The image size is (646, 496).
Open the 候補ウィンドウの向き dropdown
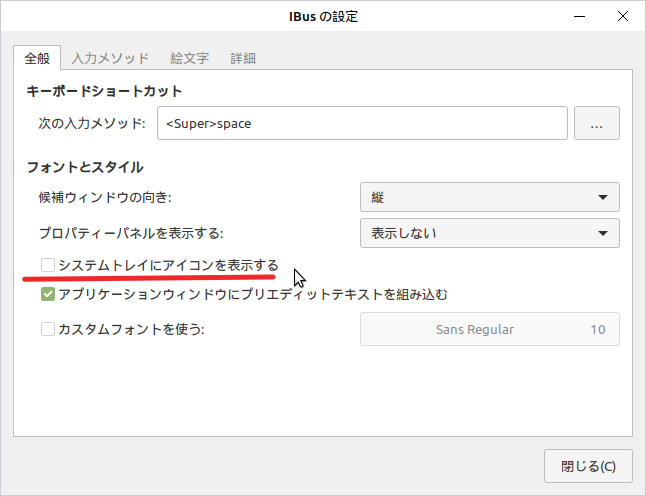coord(490,197)
